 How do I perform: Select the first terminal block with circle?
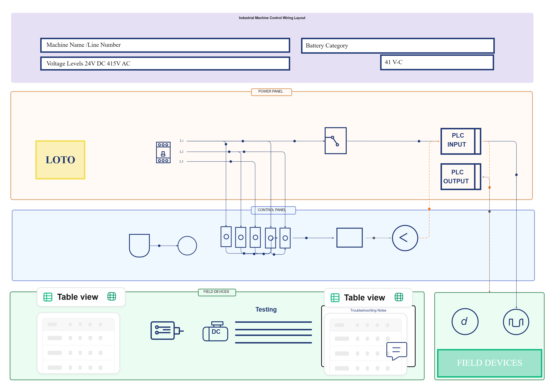pos(226,236)
